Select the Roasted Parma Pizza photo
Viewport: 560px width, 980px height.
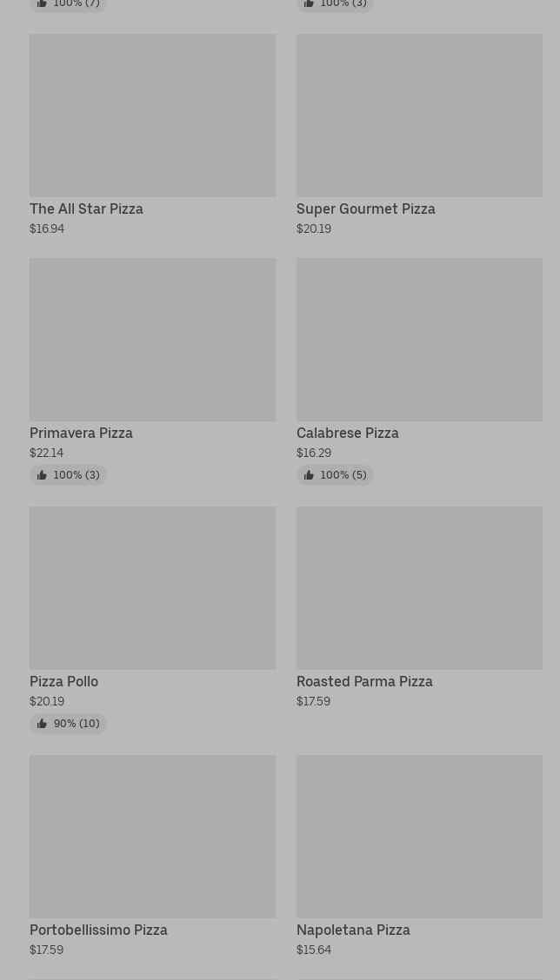pos(419,588)
